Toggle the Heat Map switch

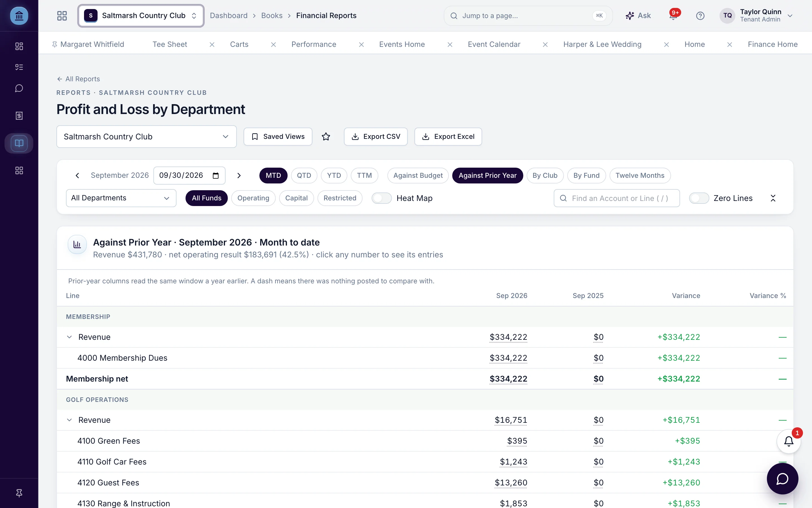381,198
